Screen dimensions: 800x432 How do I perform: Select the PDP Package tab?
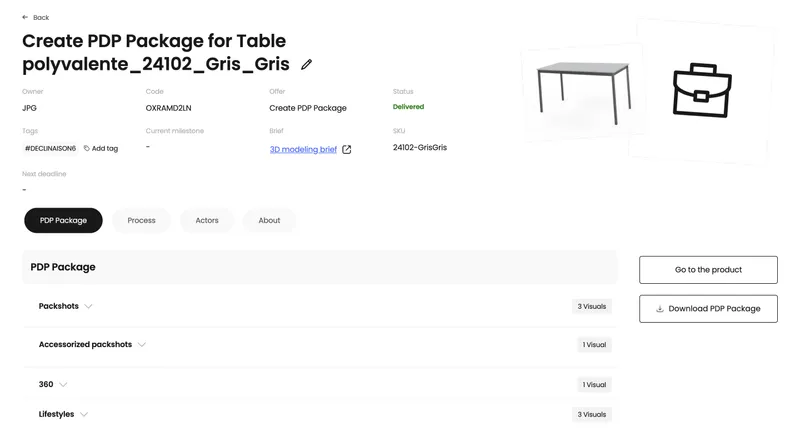pyautogui.click(x=63, y=220)
